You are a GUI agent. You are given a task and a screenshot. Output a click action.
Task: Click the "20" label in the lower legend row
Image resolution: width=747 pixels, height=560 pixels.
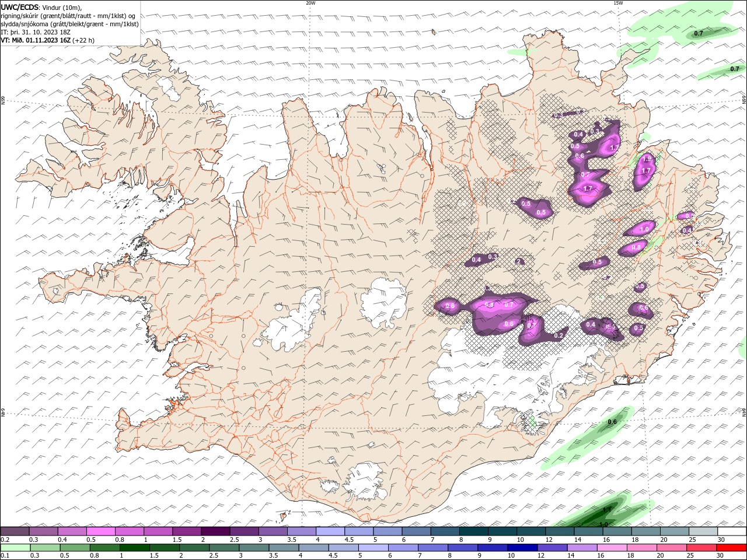click(x=660, y=555)
